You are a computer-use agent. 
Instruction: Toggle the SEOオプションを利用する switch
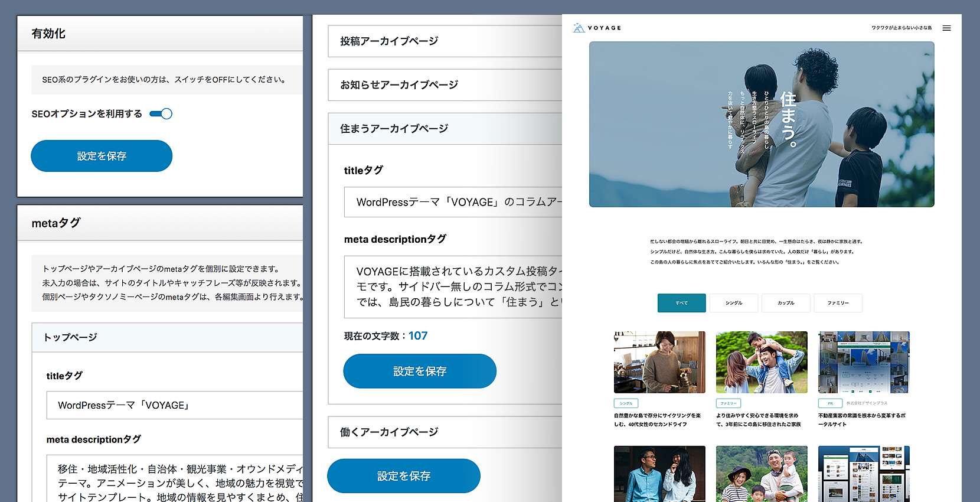coord(161,114)
